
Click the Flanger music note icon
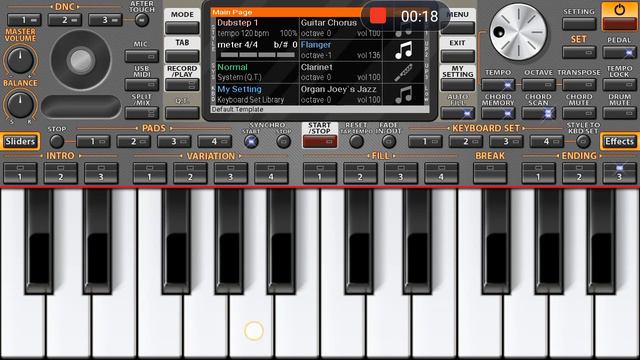click(403, 51)
